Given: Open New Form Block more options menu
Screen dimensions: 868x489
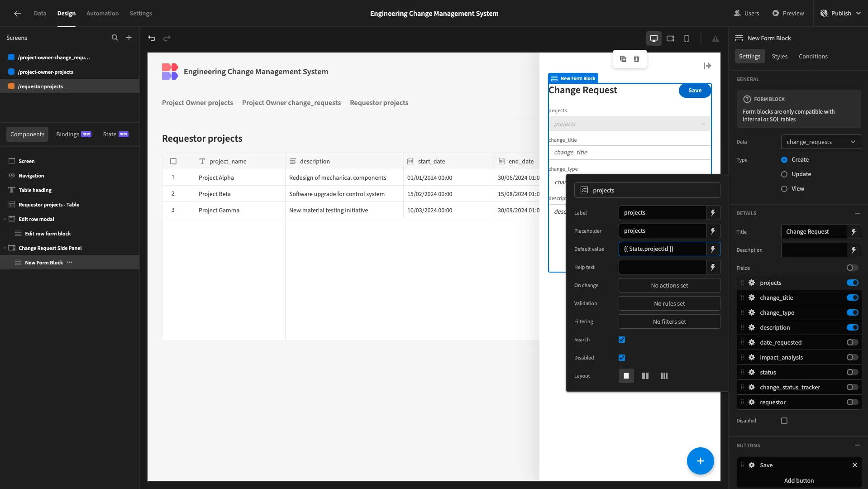Looking at the screenshot, I should 70,263.
